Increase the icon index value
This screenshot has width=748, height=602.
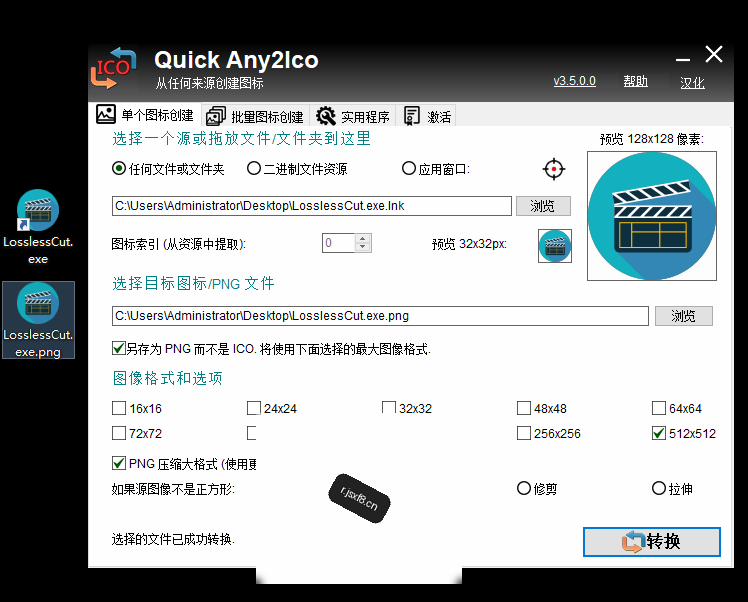pos(363,239)
